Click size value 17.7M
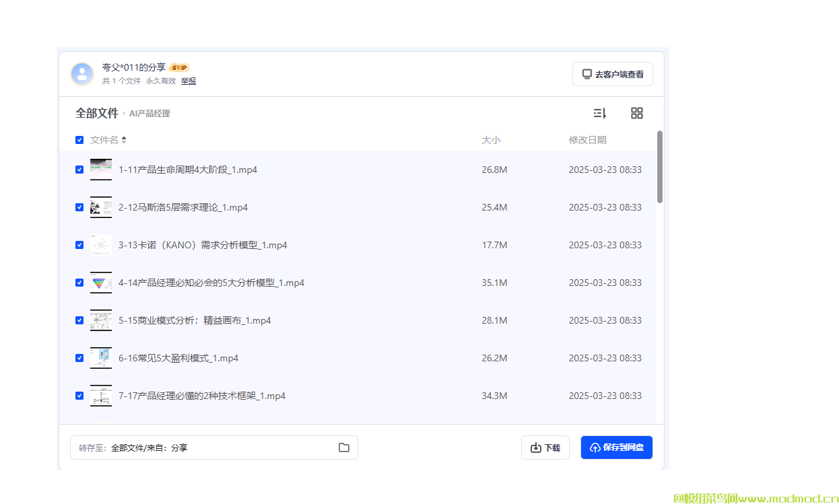The image size is (839, 504). [494, 245]
